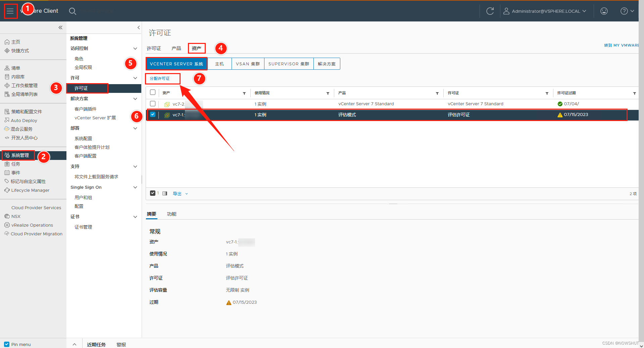Open NSX
644x348 pixels.
coord(12,216)
